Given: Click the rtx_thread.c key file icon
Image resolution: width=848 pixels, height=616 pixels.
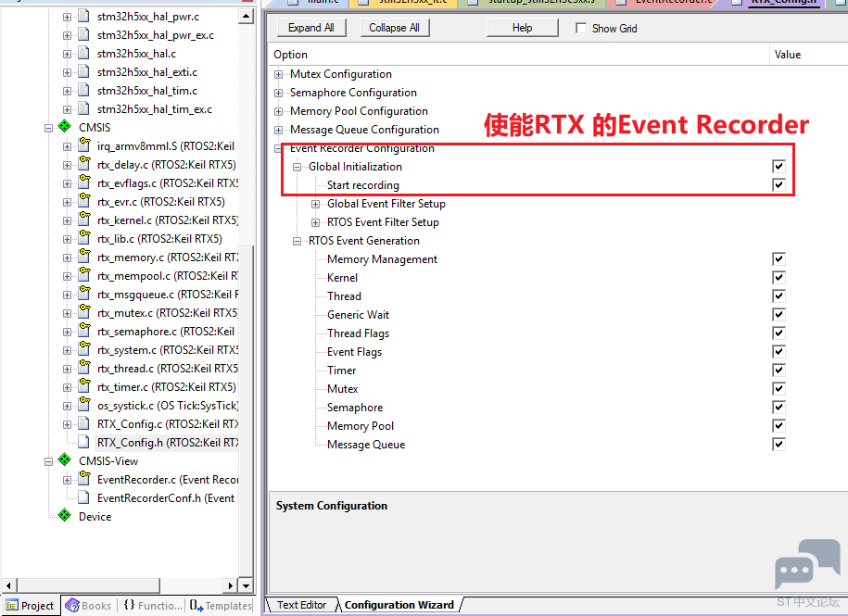Looking at the screenshot, I should (x=84, y=368).
